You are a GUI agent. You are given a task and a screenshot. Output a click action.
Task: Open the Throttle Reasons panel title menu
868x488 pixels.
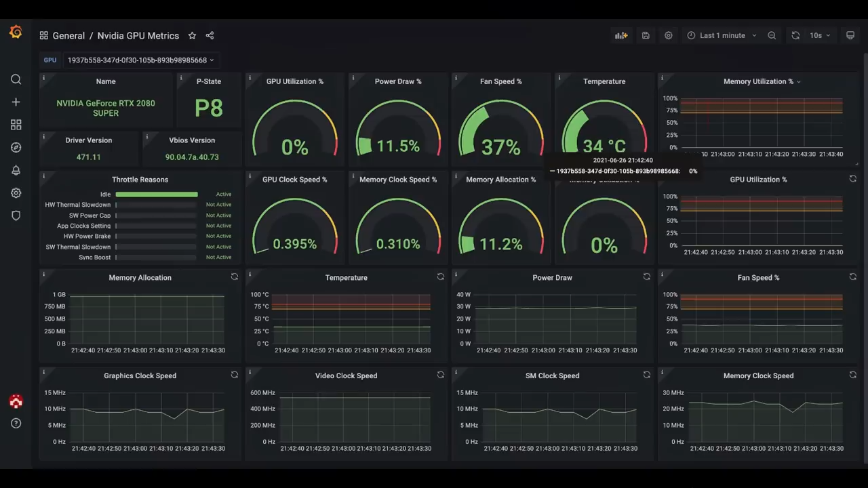(x=140, y=180)
